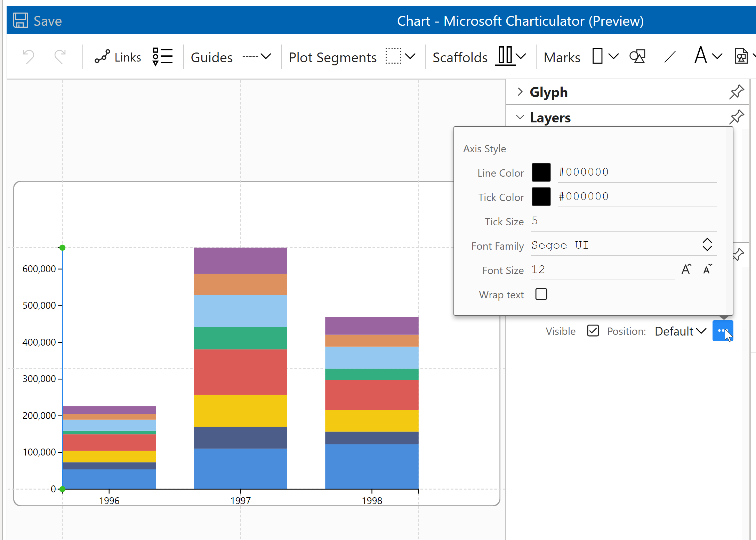Select the line mark tool
Viewport: 756px width, 540px height.
pyautogui.click(x=669, y=56)
